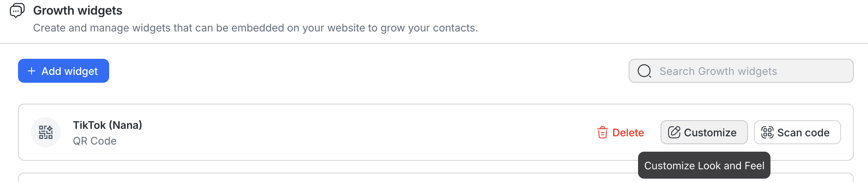The height and width of the screenshot is (182, 868).
Task: Click the Growth widgets page heading
Action: (78, 10)
